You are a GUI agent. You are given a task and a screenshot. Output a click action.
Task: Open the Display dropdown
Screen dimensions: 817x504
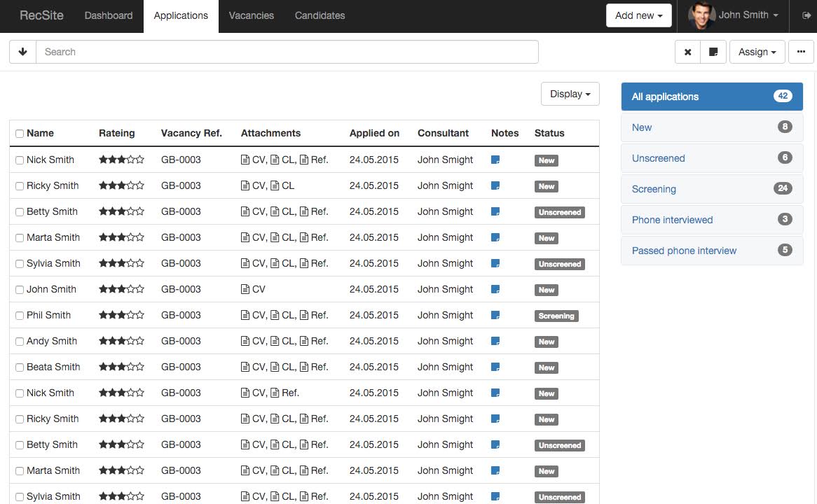point(570,94)
